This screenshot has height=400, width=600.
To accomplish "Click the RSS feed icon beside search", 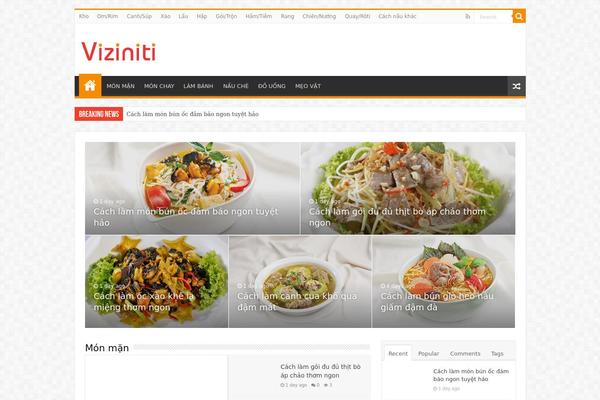I will 468,16.
